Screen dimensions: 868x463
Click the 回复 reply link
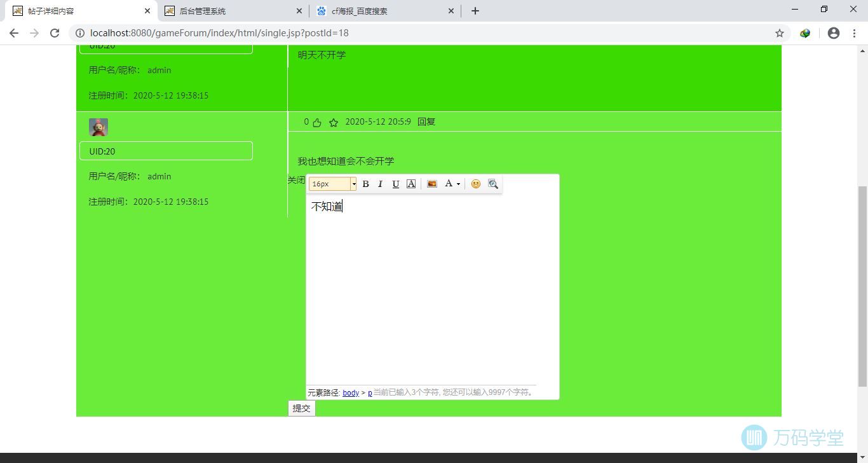pos(426,121)
